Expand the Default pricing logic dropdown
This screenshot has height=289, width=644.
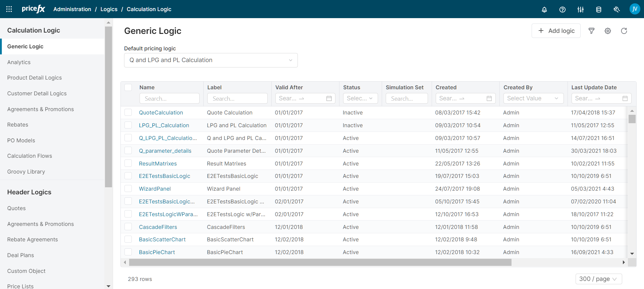tap(211, 60)
